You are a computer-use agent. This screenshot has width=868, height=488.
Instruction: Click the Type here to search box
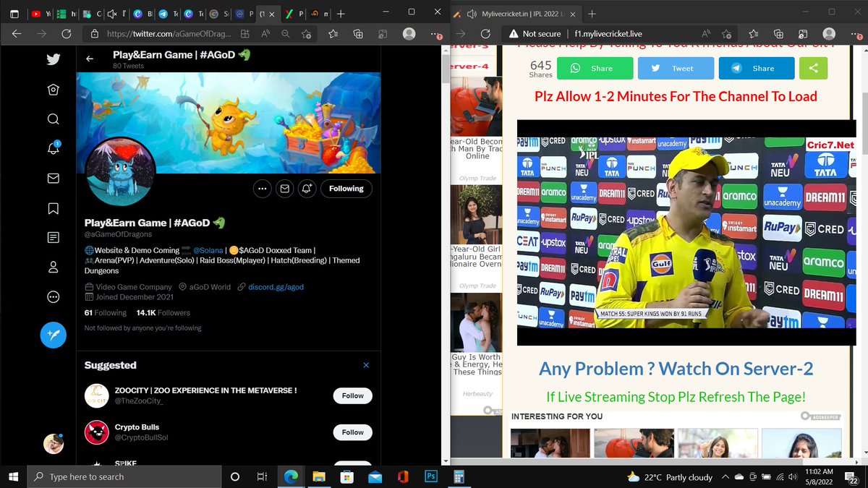coord(124,476)
